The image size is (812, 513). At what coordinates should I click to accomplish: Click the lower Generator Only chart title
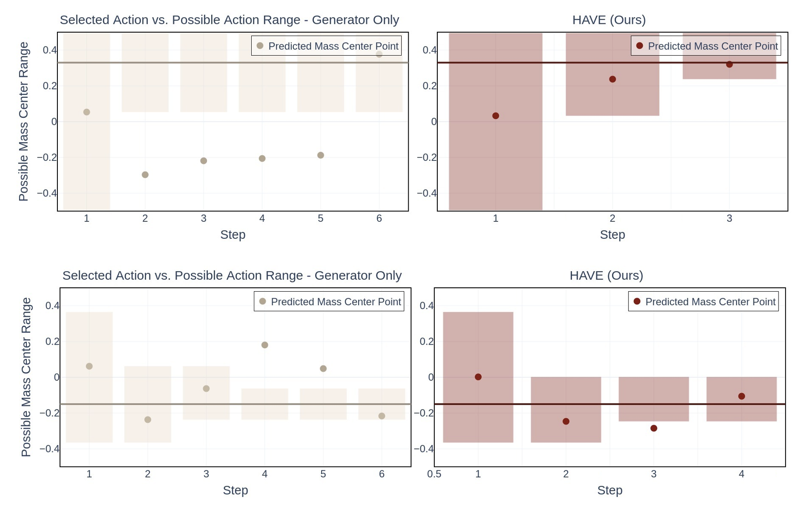(x=232, y=276)
